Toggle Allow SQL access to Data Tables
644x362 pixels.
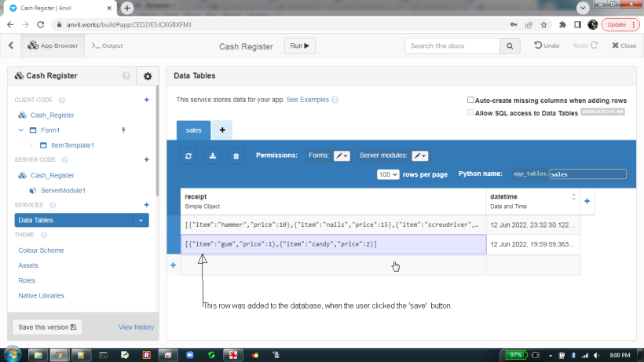tap(470, 113)
